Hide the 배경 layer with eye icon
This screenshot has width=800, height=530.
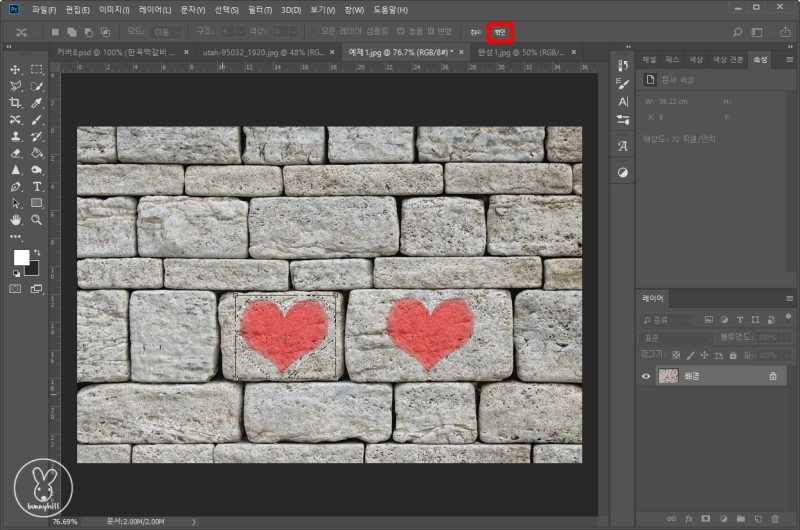point(646,376)
